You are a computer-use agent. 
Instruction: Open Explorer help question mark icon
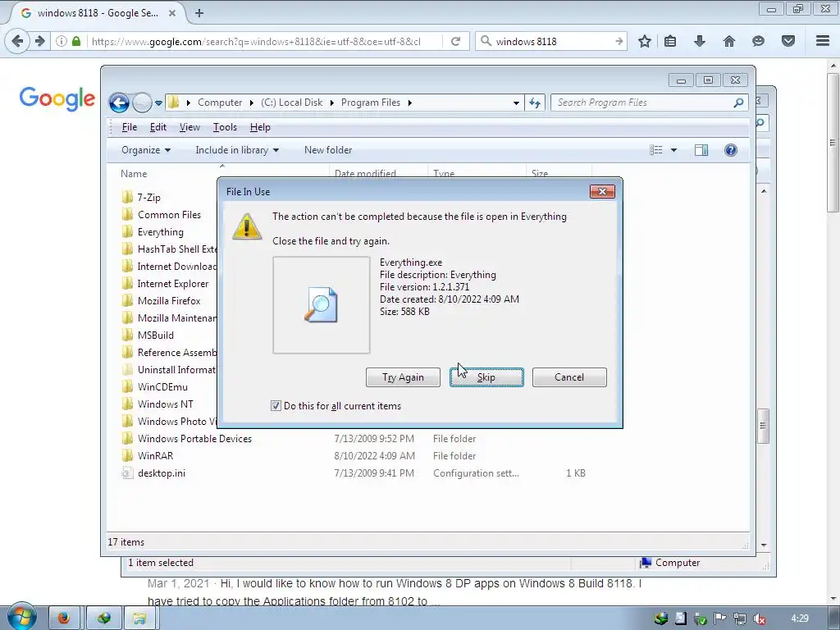pos(731,151)
